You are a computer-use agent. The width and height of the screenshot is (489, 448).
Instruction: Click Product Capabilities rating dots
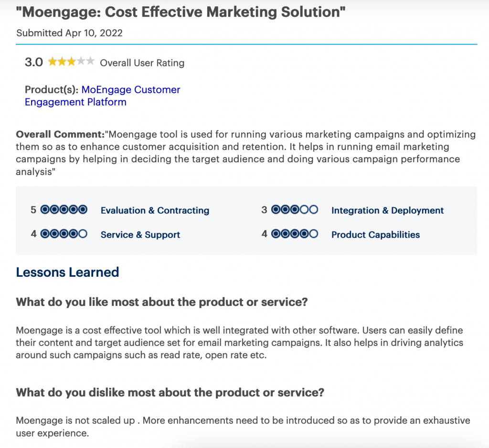(295, 234)
